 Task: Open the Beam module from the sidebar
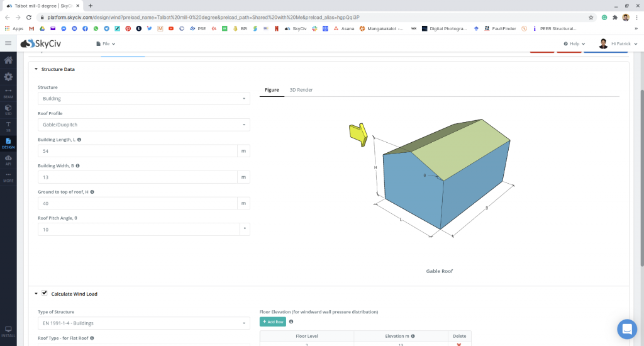(x=8, y=93)
